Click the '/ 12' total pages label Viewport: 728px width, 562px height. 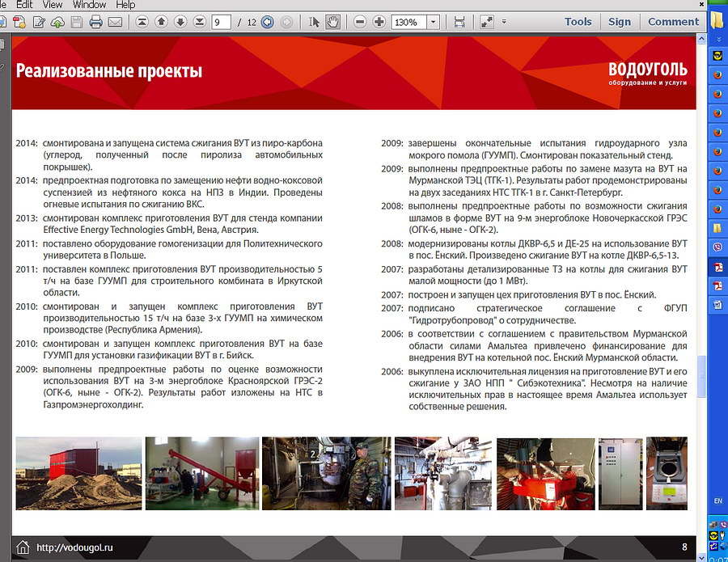(247, 22)
